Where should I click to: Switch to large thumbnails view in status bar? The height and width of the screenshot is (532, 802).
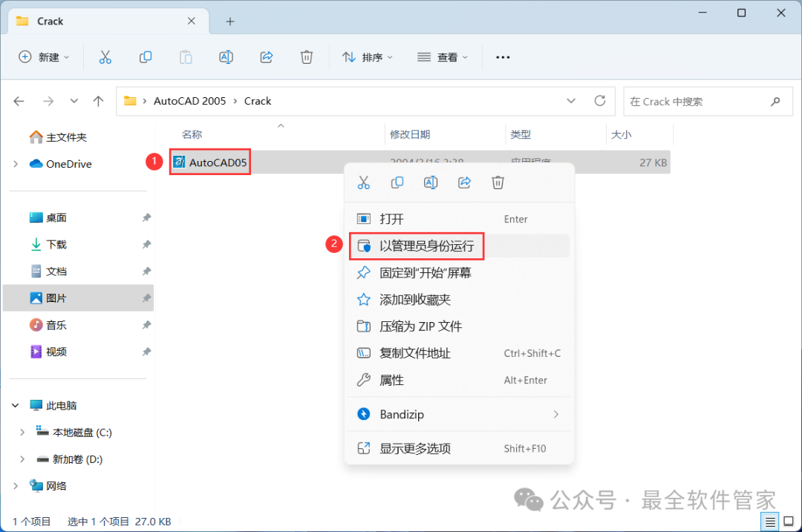789,522
